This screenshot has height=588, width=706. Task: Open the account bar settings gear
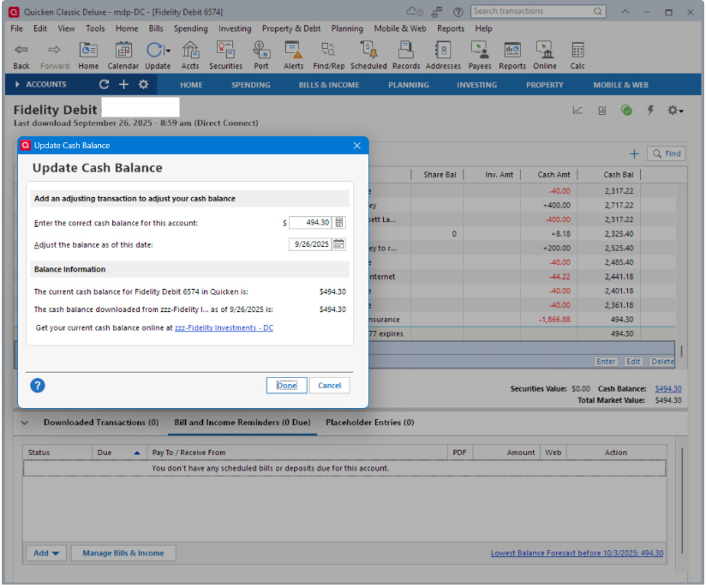click(143, 84)
